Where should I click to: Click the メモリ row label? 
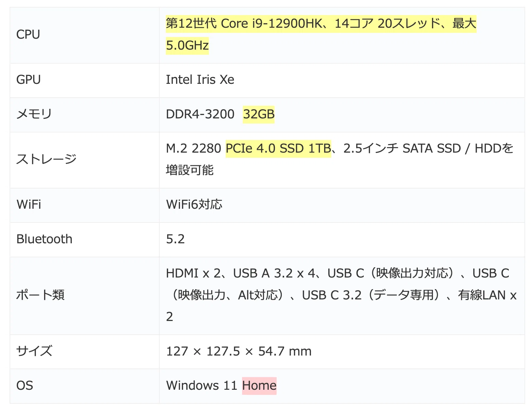tap(34, 114)
